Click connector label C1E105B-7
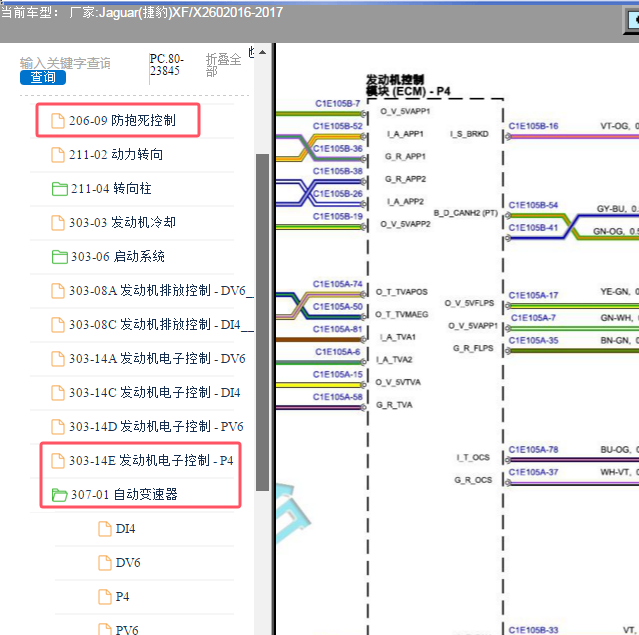639x635 pixels. point(338,104)
